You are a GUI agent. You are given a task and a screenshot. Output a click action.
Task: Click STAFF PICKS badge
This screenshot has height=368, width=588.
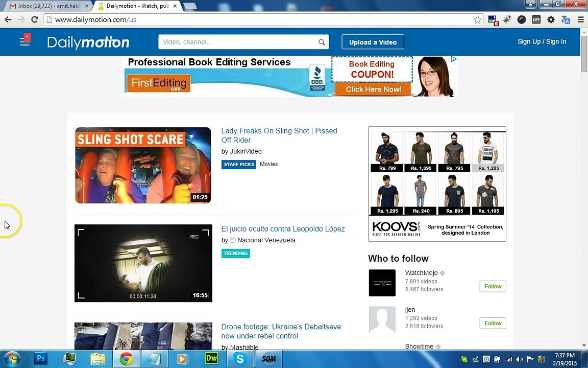point(238,165)
